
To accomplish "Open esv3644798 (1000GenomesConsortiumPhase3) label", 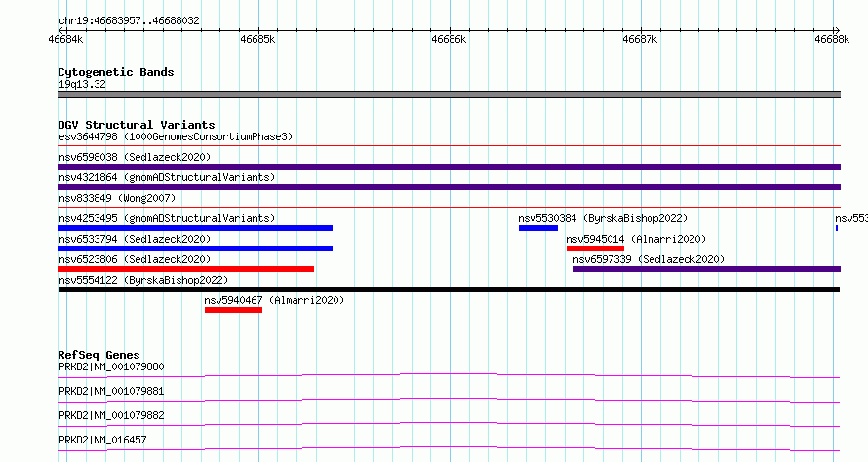I will tap(176, 136).
